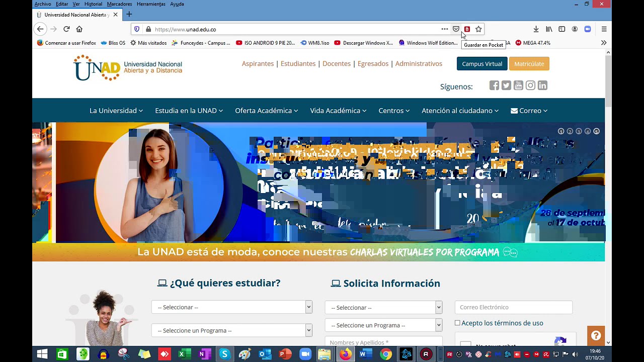644x362 pixels.
Task: Open the orange help question mark widget
Action: tap(596, 336)
